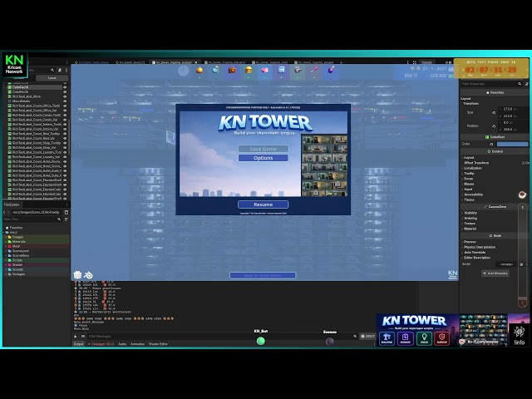Reset the Position property value
Image resolution: width=532 pixels, height=399 pixels.
(494, 126)
